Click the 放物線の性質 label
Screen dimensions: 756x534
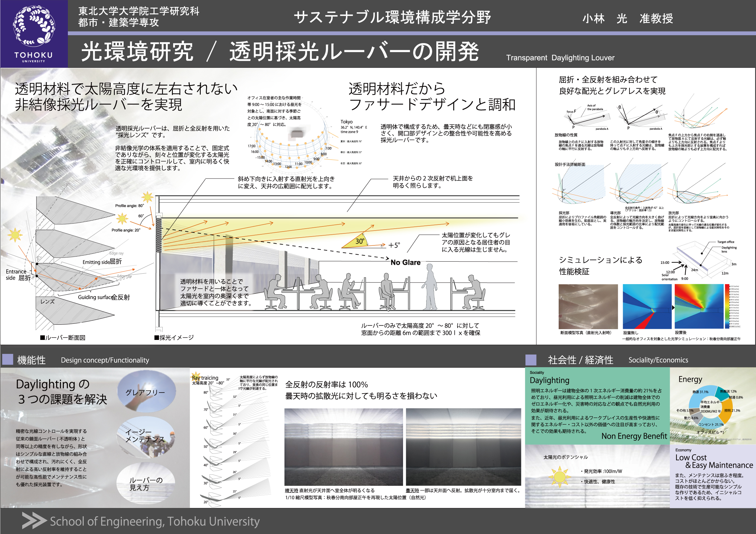click(566, 135)
